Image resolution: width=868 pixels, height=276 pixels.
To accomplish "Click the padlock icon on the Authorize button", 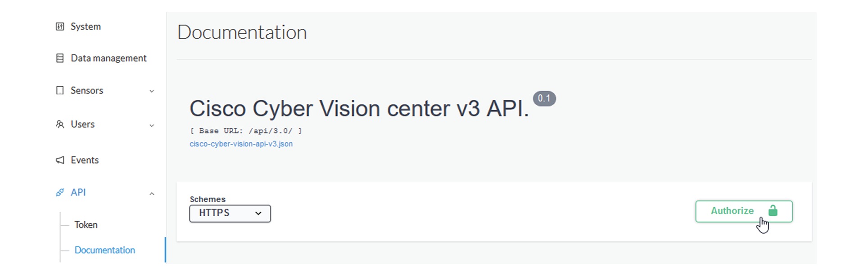I will 773,211.
